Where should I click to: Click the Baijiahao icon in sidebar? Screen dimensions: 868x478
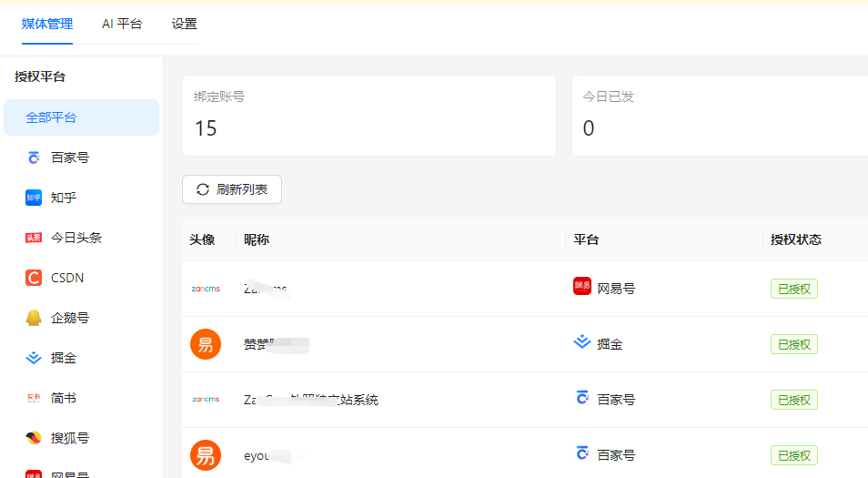[x=34, y=158]
